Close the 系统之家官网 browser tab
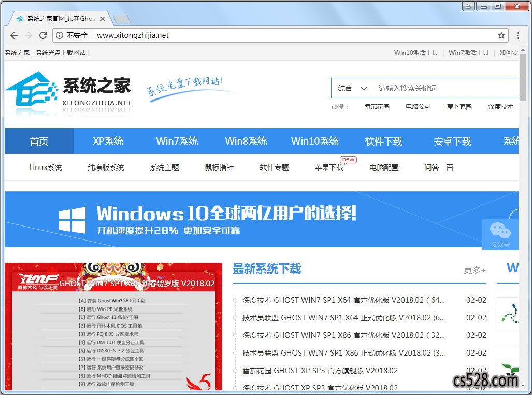 (103, 19)
